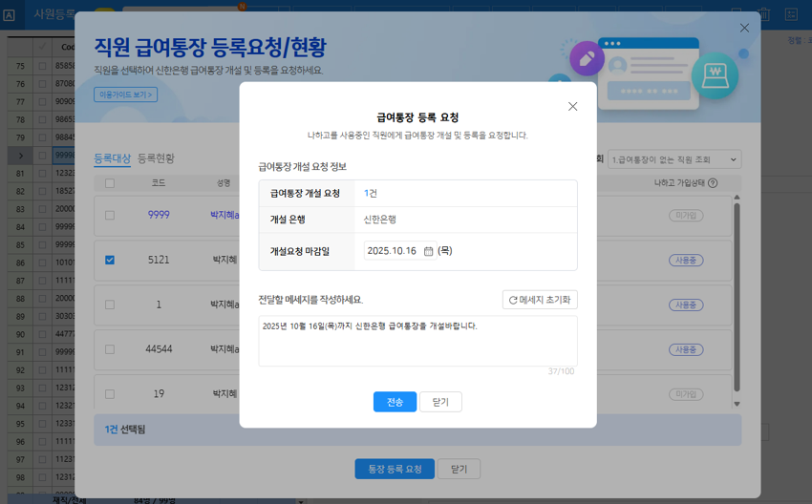Click the scroll-up arrow of employee list
The image size is (812, 504).
737,198
